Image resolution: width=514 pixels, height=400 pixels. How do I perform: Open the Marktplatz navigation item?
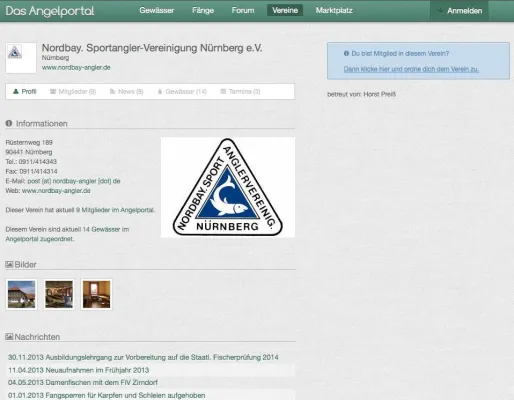click(x=334, y=10)
